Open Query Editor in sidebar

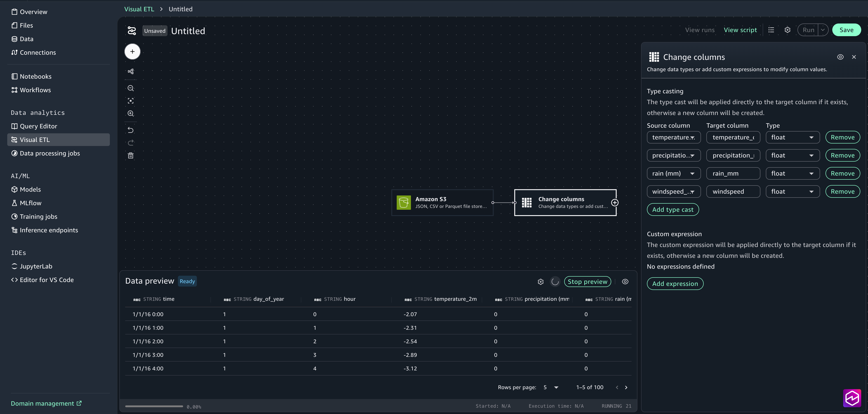pyautogui.click(x=38, y=126)
